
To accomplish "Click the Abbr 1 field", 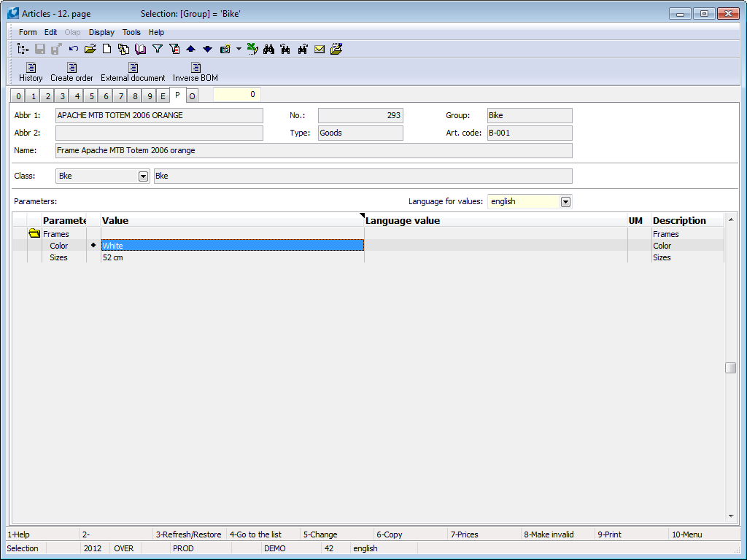I will pyautogui.click(x=159, y=116).
